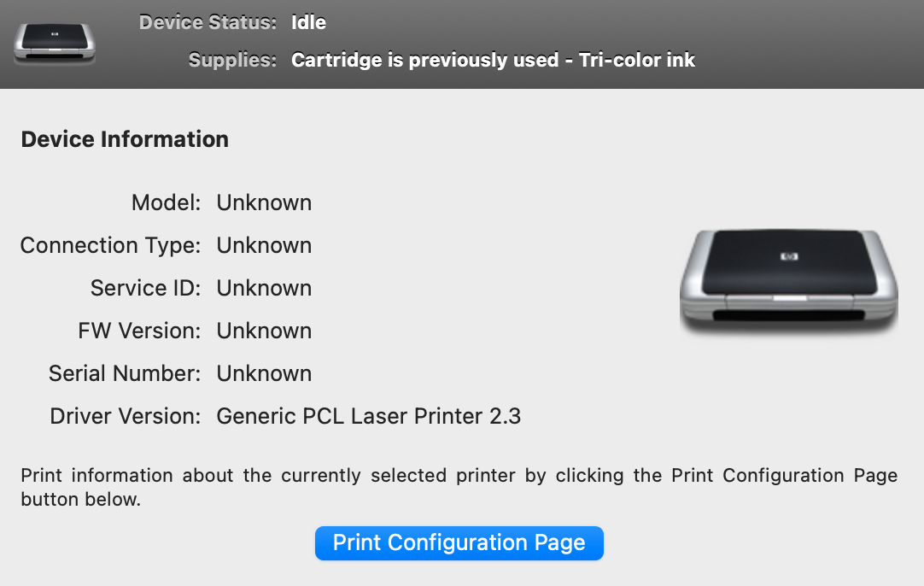Select the Generic PCL Laser Printer 2.3 text
The image size is (924, 586).
(368, 416)
